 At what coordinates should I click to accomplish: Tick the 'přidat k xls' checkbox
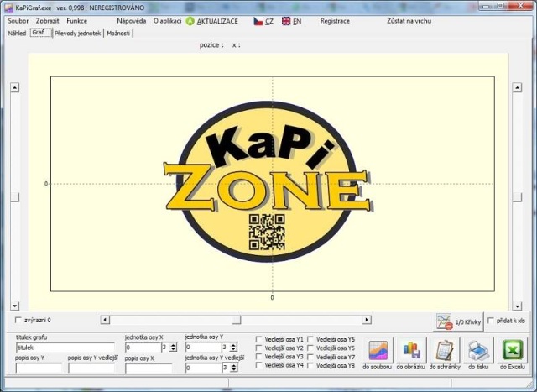click(491, 321)
